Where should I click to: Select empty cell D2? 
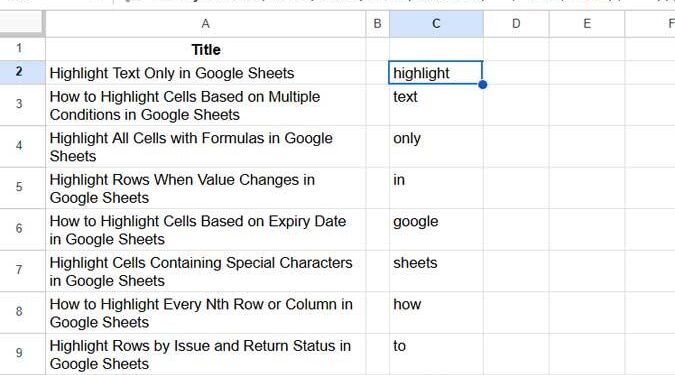pyautogui.click(x=516, y=72)
